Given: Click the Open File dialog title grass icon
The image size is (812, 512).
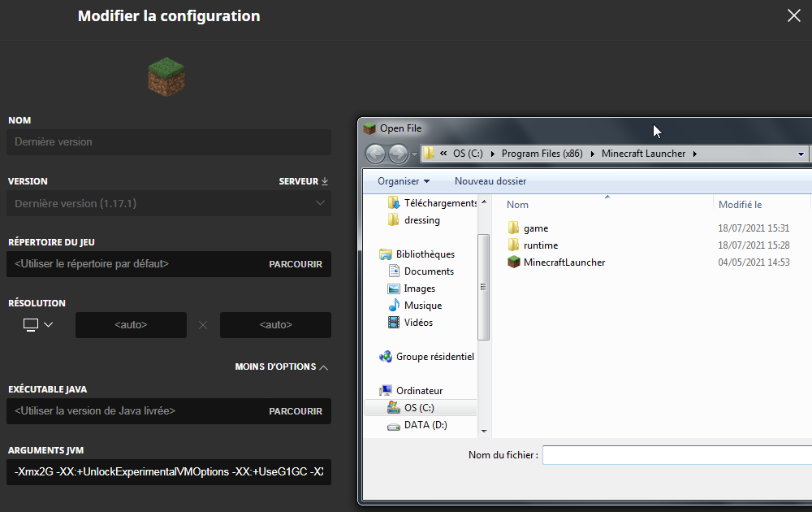Looking at the screenshot, I should pyautogui.click(x=369, y=128).
